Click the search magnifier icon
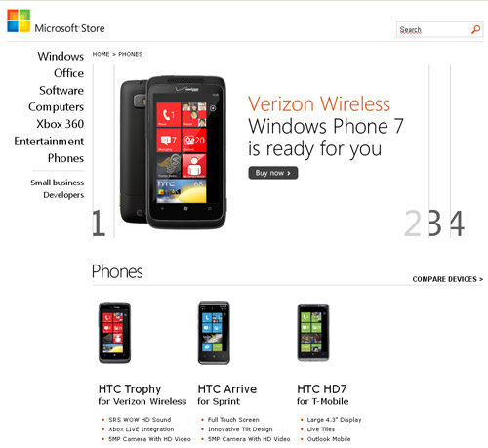Viewport: 488px width, 448px height. (475, 30)
